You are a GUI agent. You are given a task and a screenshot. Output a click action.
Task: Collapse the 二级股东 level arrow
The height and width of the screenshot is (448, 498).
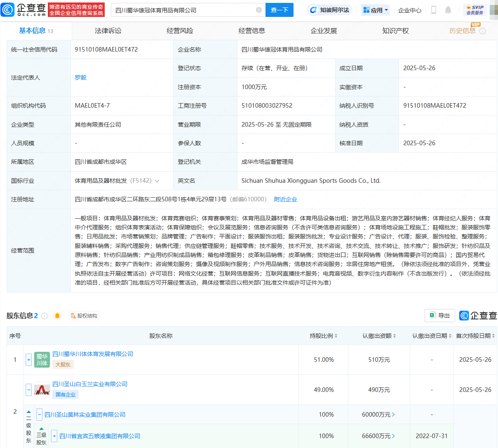[28, 412]
